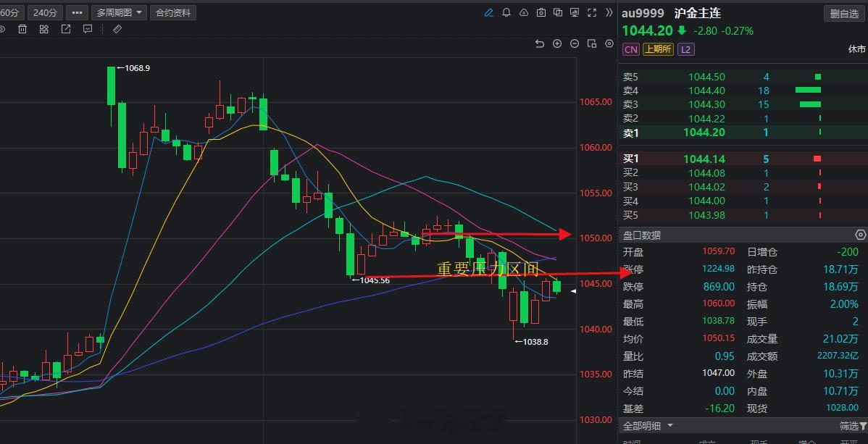Select the 买3 price 1044.02
The width and height of the screenshot is (868, 444).
(x=706, y=187)
